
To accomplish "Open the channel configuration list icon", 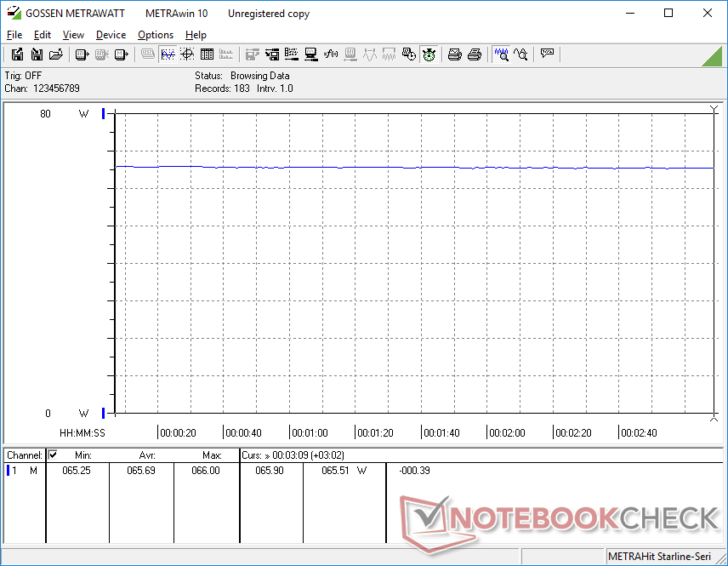I will click(292, 54).
